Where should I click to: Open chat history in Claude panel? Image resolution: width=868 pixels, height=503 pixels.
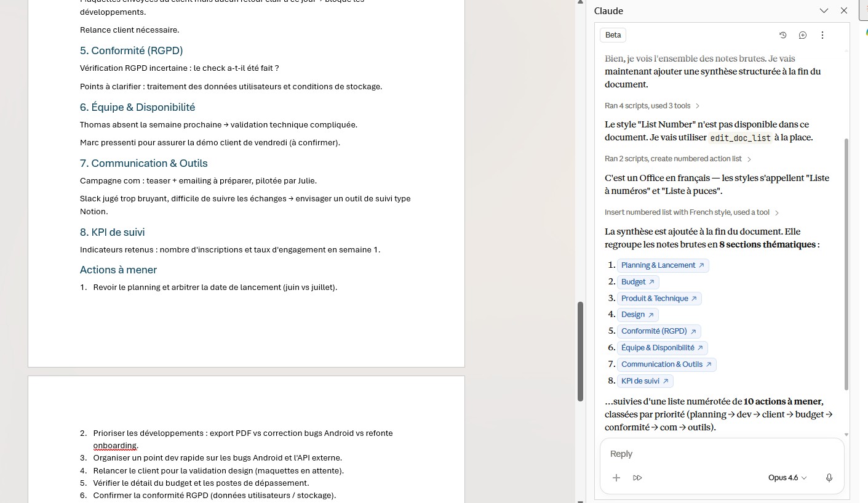coord(782,35)
